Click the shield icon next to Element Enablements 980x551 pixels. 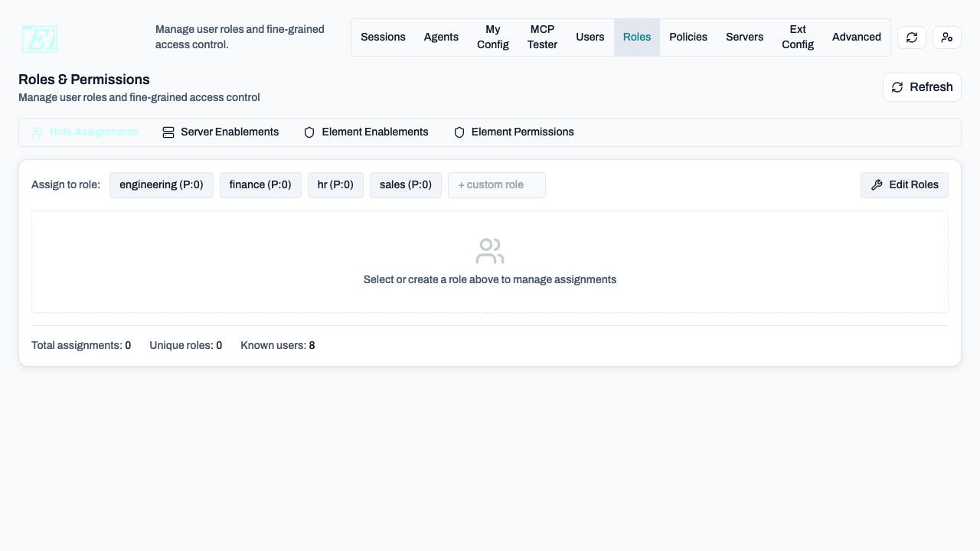coord(309,132)
